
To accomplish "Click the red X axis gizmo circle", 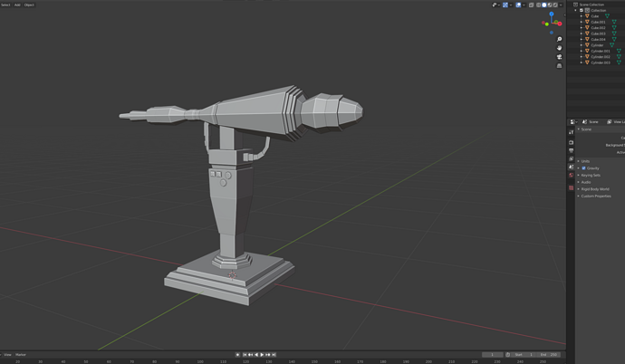I will point(560,24).
